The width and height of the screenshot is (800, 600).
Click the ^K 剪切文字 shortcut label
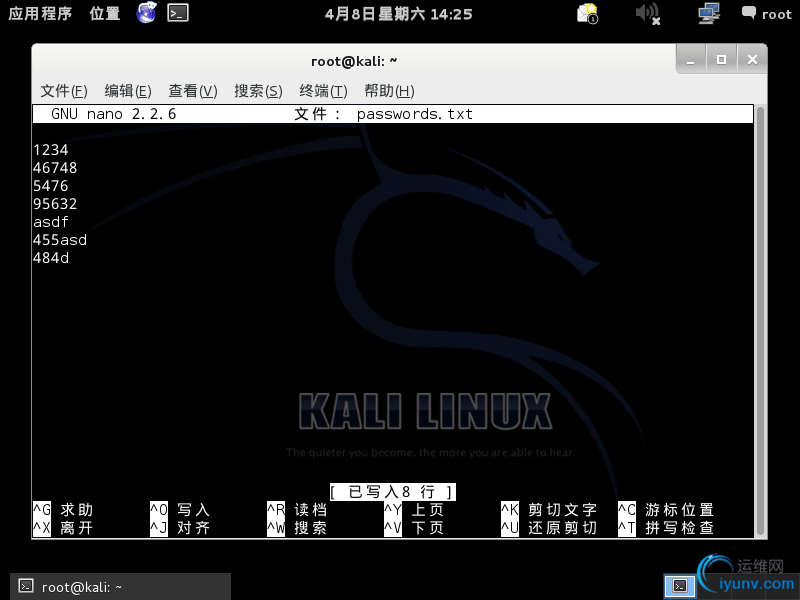[549, 510]
